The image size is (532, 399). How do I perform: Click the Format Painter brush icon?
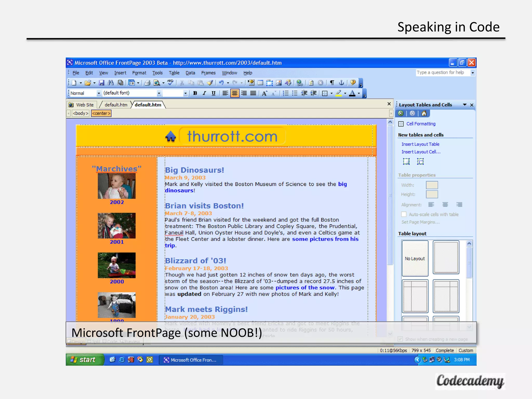[210, 83]
